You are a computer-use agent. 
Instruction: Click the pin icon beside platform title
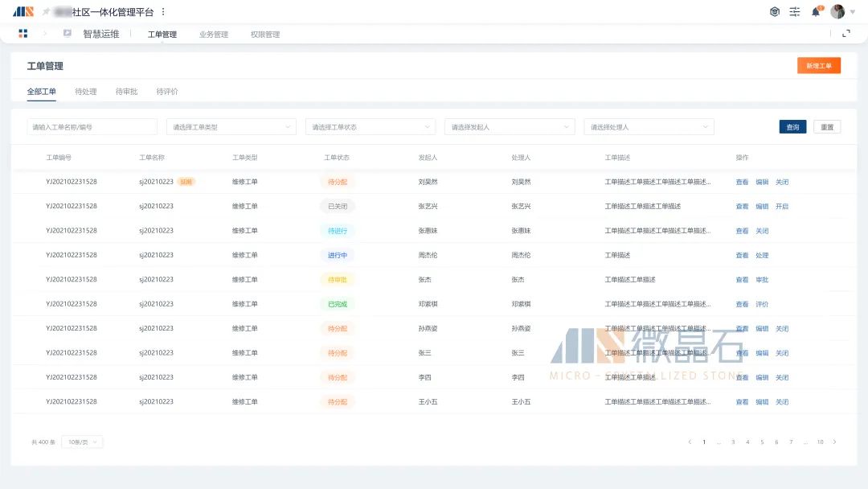pyautogui.click(x=46, y=12)
